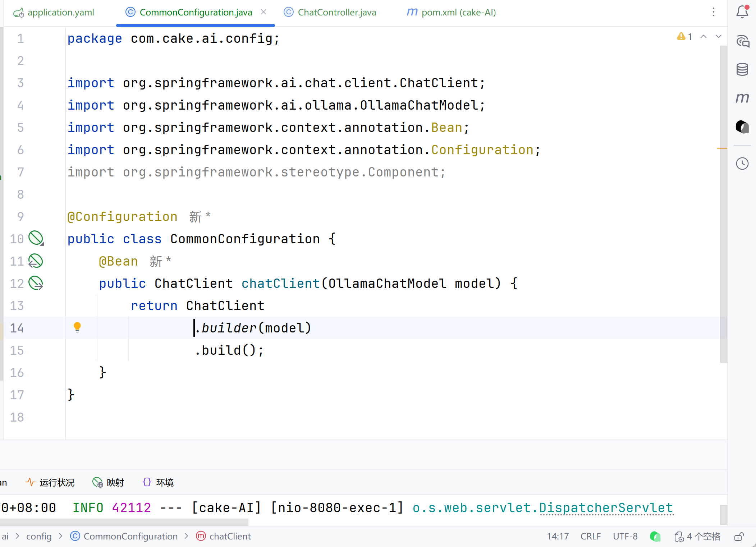This screenshot has height=547, width=756.
Task: Click the bean gutter icon on line 10
Action: pos(36,238)
